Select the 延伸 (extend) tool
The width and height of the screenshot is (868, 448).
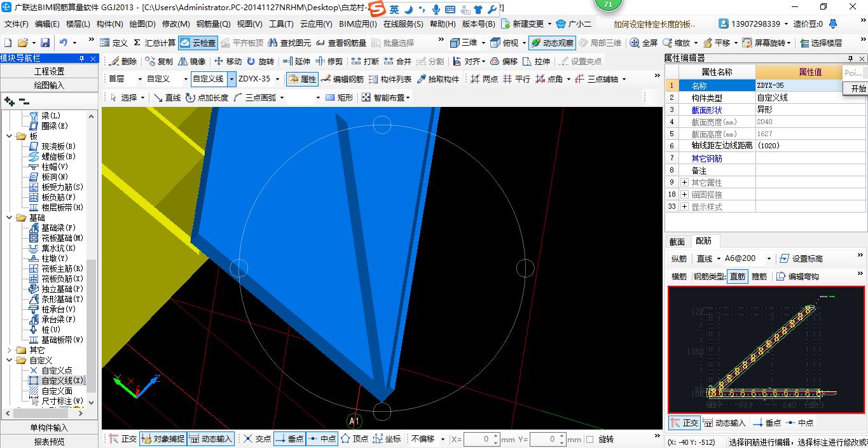tap(297, 62)
